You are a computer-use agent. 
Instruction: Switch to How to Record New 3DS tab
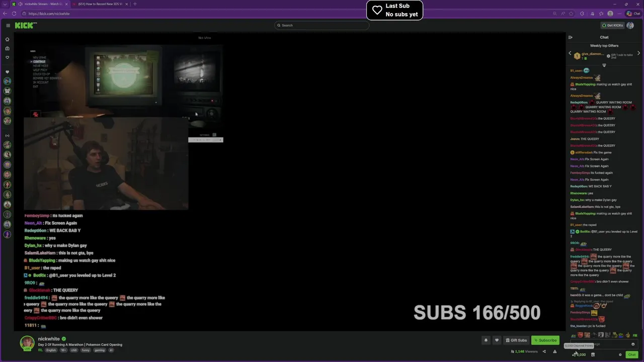tap(100, 4)
